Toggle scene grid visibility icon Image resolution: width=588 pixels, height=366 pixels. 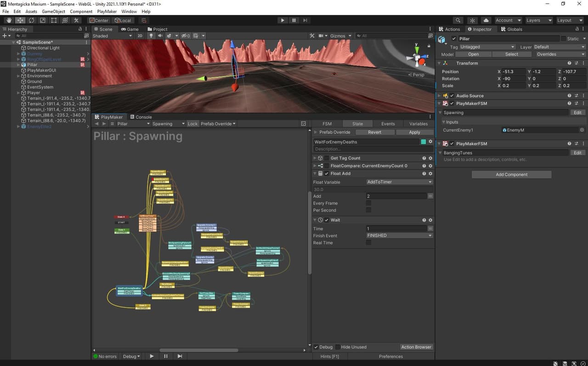click(x=196, y=35)
